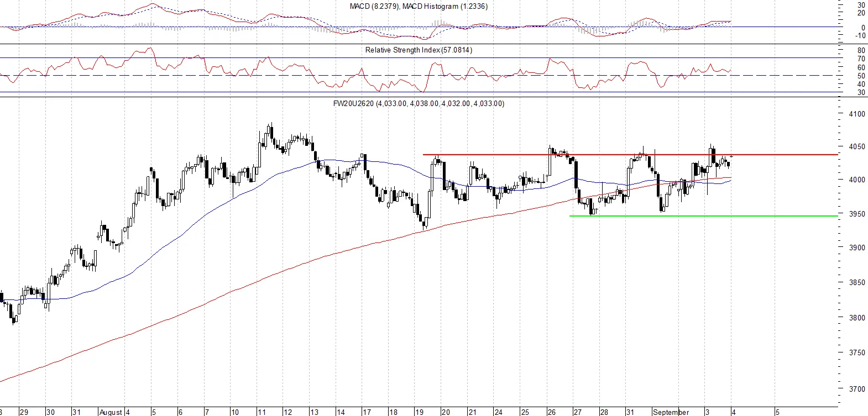
Task: Select the FW20U2620 price chart title
Action: [x=419, y=103]
